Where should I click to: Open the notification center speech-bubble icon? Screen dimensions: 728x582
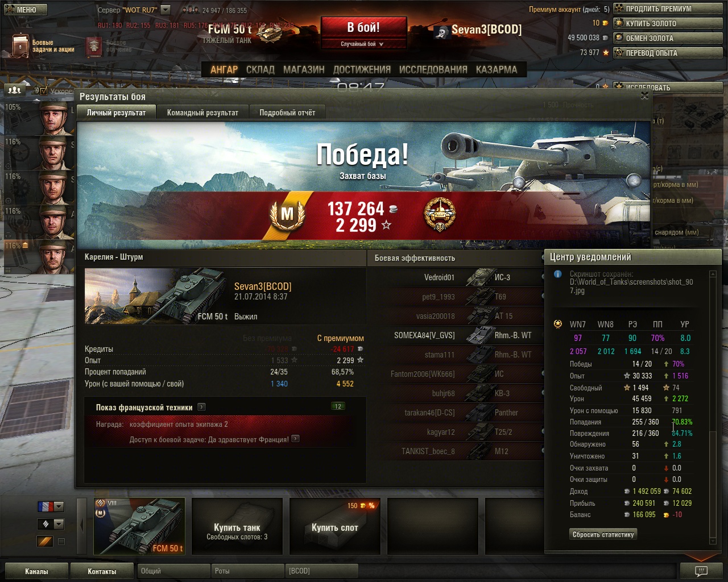tap(701, 571)
